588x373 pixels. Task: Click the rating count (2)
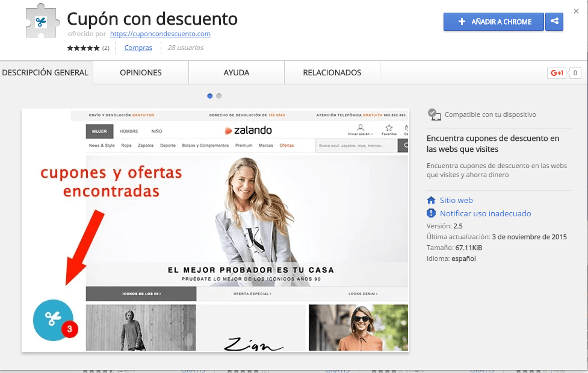[x=106, y=48]
